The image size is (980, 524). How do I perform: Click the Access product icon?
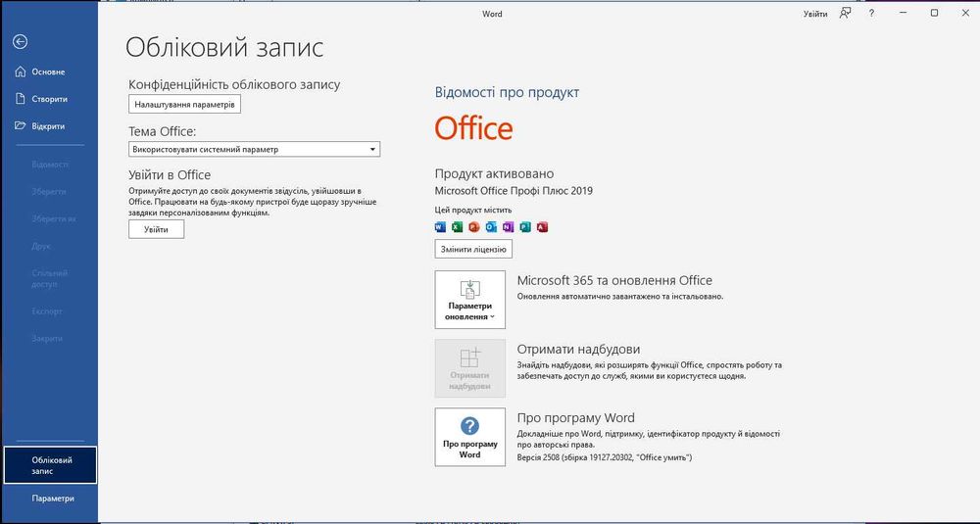[x=542, y=226]
